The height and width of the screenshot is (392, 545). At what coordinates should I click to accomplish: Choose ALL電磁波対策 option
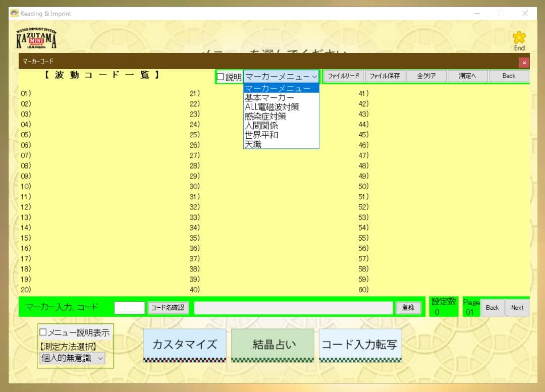[x=272, y=107]
